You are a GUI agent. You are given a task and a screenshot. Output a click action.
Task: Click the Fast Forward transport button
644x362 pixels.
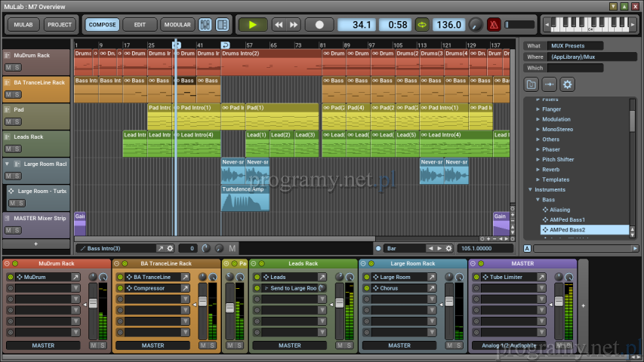tap(294, 25)
